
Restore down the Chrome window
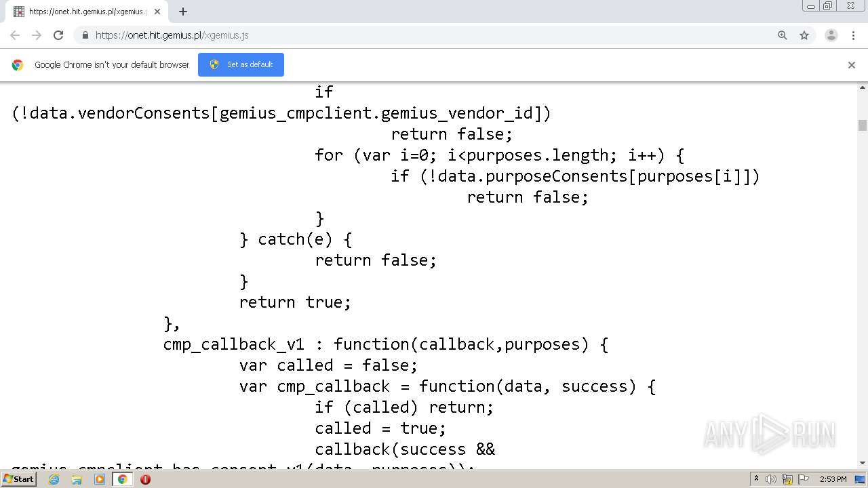(828, 5)
